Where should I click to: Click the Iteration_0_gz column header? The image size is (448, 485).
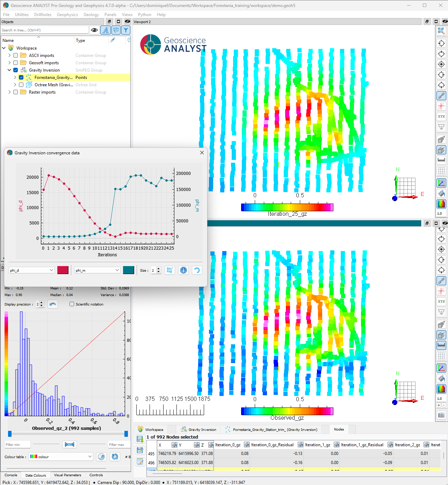coord(227,445)
